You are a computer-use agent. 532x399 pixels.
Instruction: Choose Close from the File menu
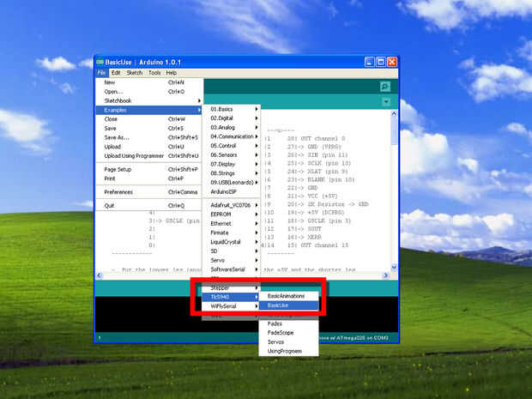[x=149, y=119]
